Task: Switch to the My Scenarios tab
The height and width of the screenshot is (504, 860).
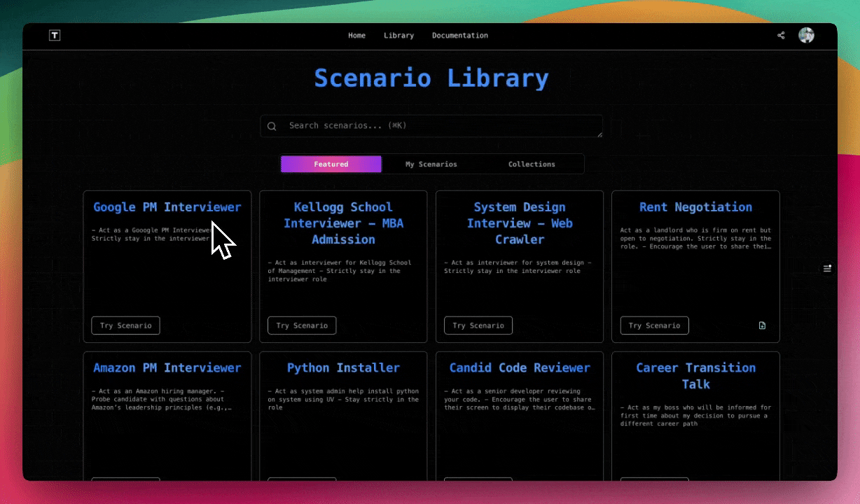Action: click(431, 164)
